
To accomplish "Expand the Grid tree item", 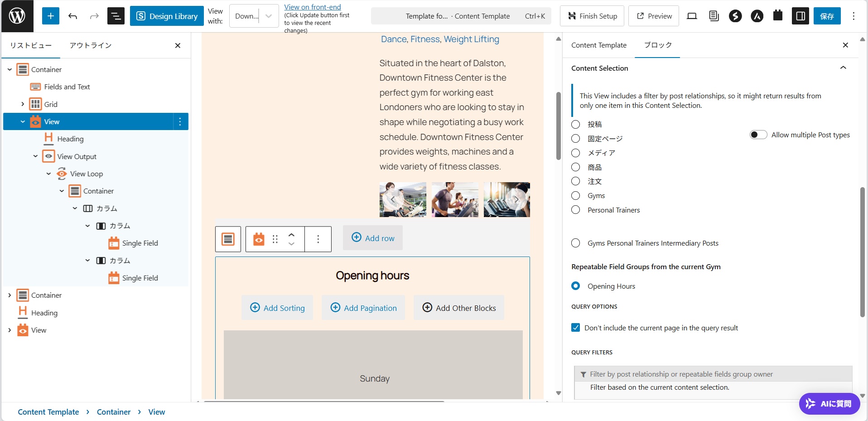I will (23, 104).
